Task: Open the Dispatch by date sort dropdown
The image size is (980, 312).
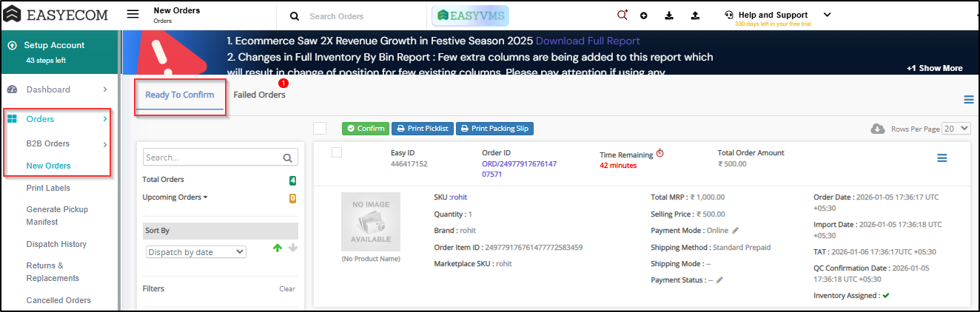Action: pyautogui.click(x=196, y=252)
